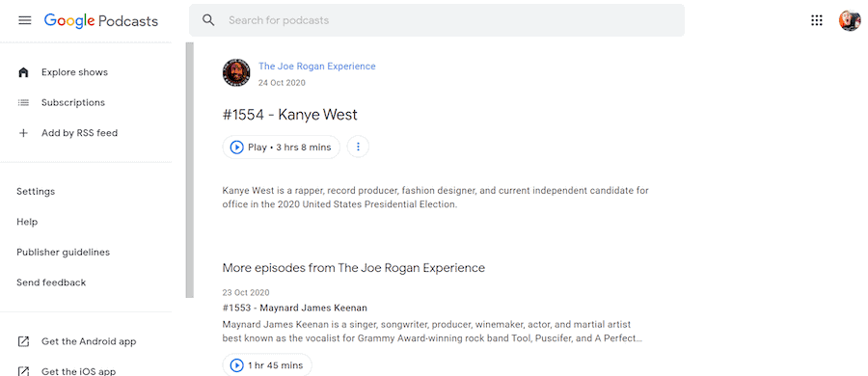Click More episodes from The Joe Rogan Experience heading

tap(354, 268)
